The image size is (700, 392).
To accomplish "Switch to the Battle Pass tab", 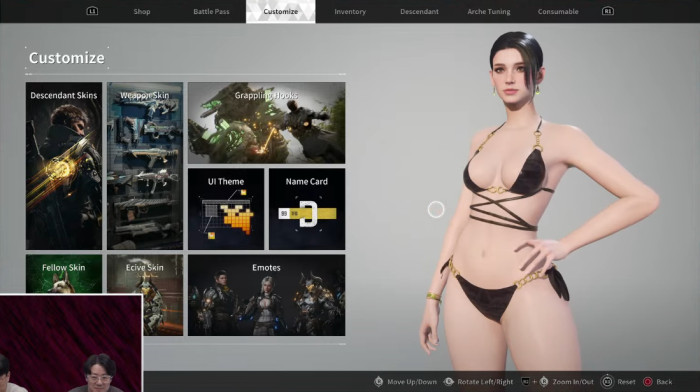I will coord(211,12).
